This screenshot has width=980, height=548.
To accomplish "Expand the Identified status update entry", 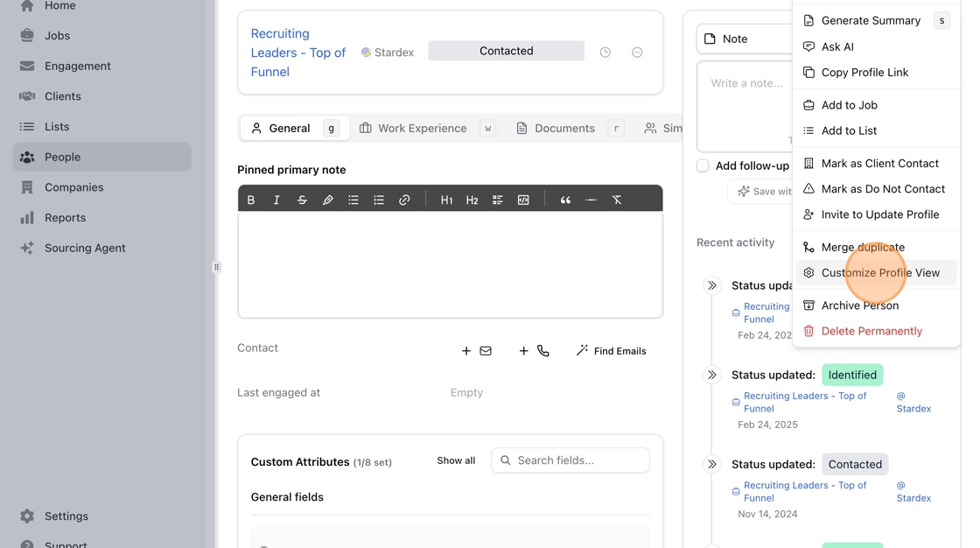I will pos(712,375).
